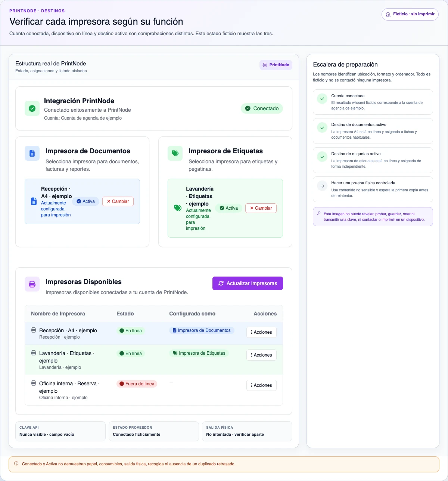Click the CLAVE API info tile
The height and width of the screenshot is (481, 448).
click(x=60, y=431)
